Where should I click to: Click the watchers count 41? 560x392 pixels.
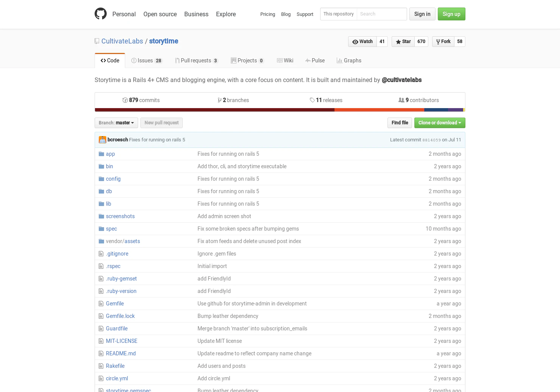(382, 42)
